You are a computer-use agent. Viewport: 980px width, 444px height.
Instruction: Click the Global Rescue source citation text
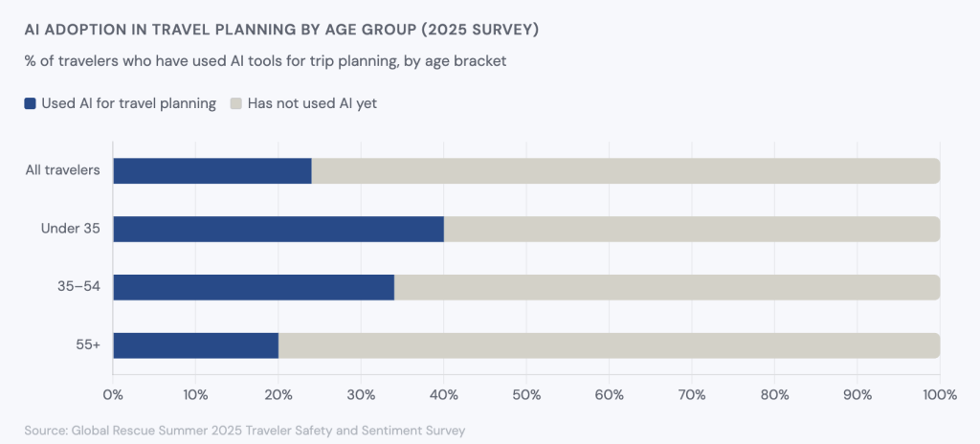(245, 430)
